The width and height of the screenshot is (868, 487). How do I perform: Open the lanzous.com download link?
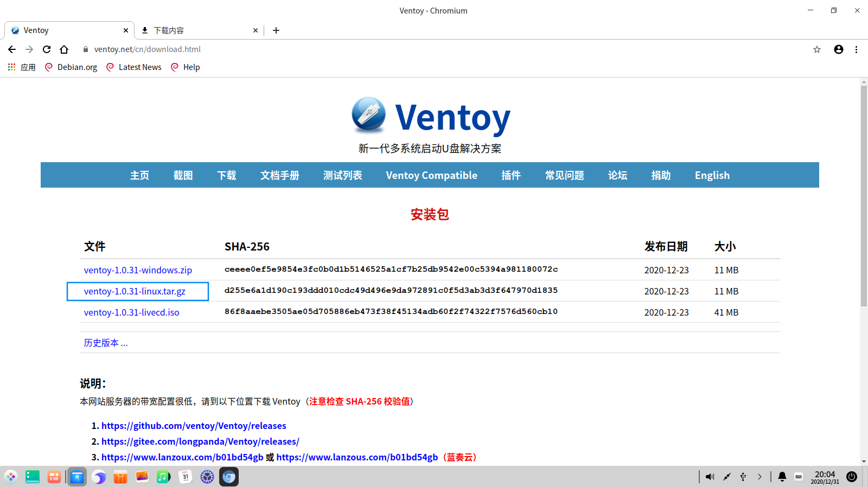coord(357,457)
